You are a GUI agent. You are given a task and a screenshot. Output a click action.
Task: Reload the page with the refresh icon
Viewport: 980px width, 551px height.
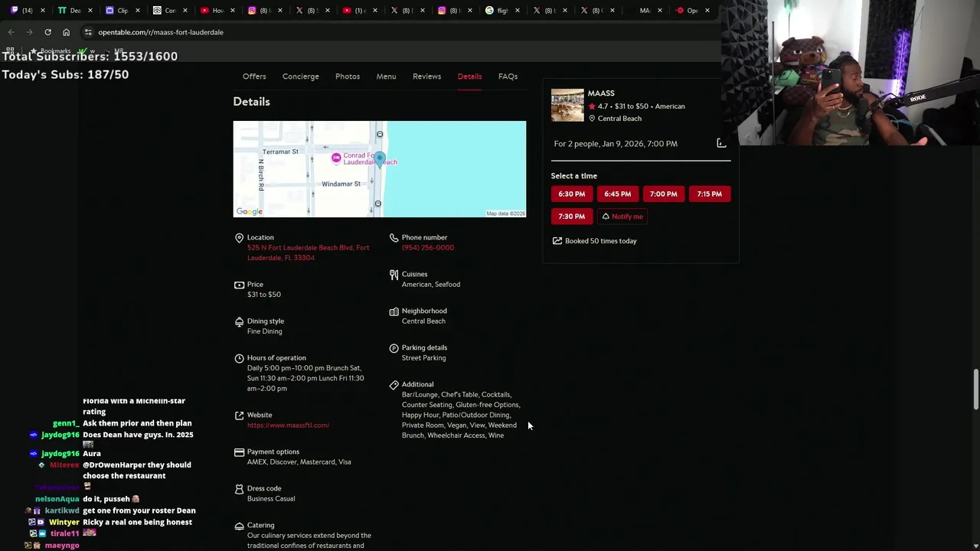(47, 32)
